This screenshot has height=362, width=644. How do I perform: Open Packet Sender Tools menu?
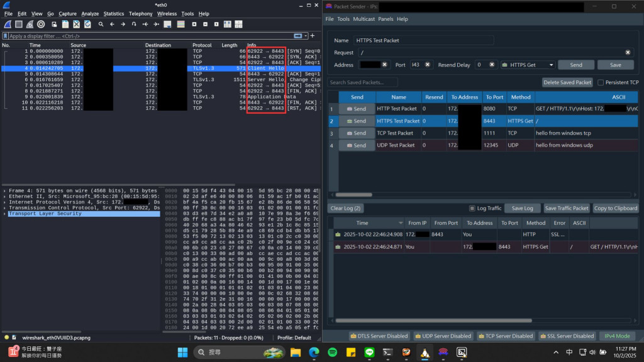[x=343, y=19]
